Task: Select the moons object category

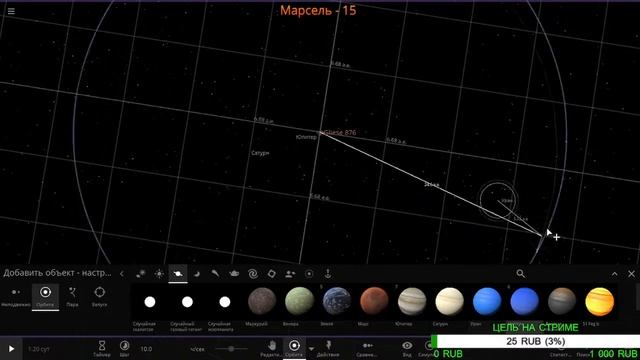Action: coord(197,274)
